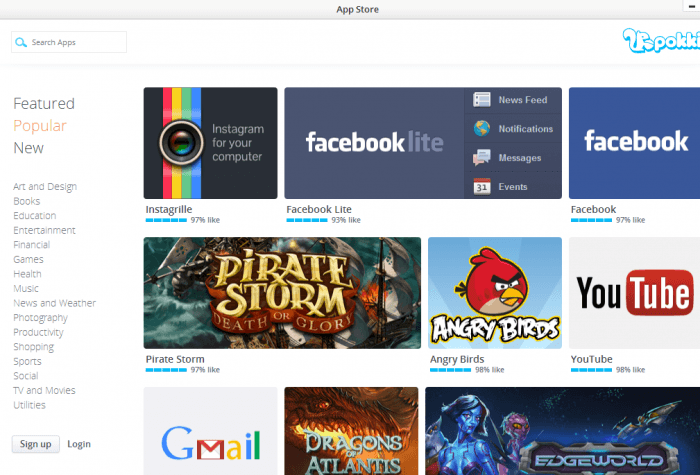Click the Search Apps input field
Viewport: 700px width, 475px height.
[x=69, y=42]
